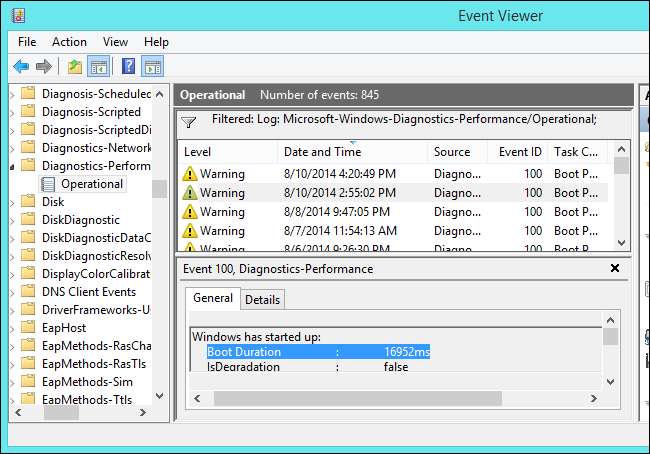Open the View menu
The width and height of the screenshot is (650, 454).
tap(115, 42)
